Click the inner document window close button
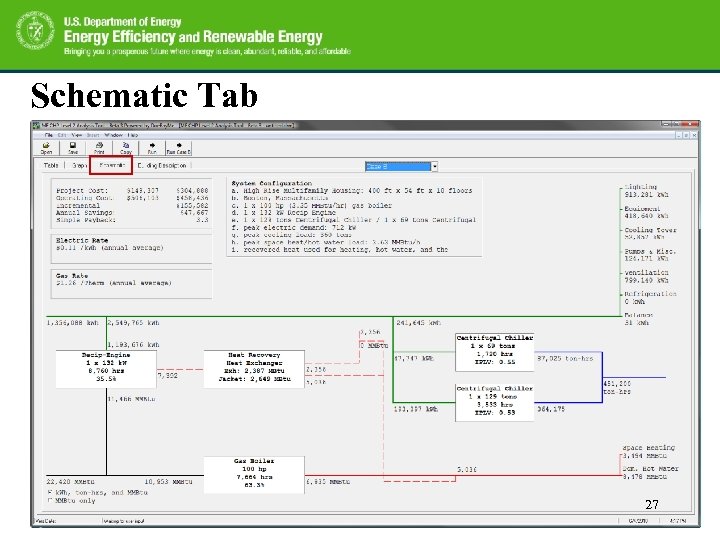This screenshot has width=720, height=540. tap(694, 135)
